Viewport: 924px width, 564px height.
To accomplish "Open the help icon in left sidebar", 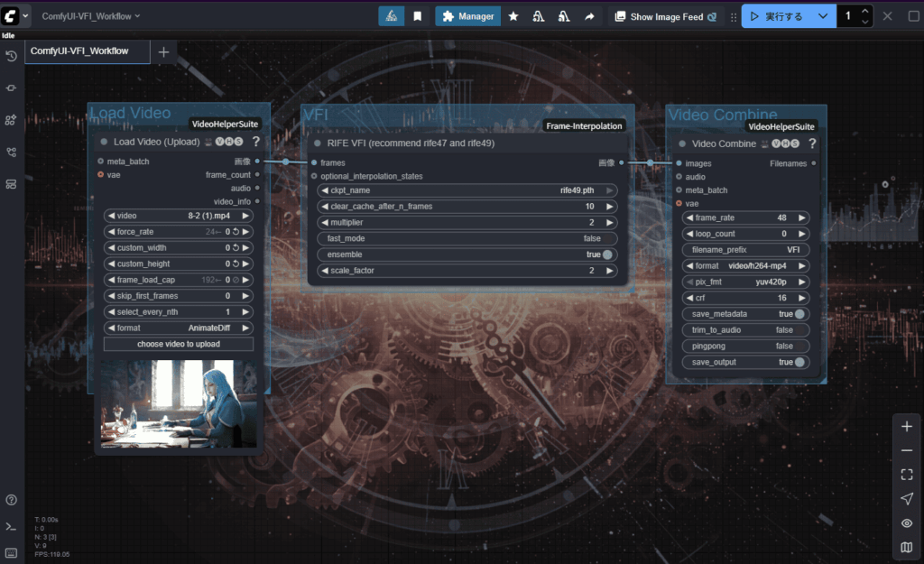I will [11, 500].
